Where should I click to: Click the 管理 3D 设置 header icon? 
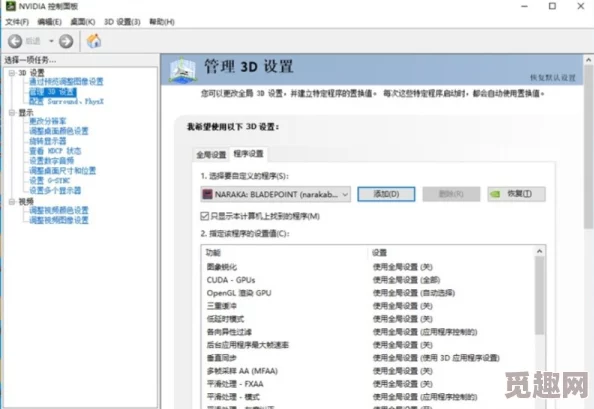pyautogui.click(x=183, y=70)
